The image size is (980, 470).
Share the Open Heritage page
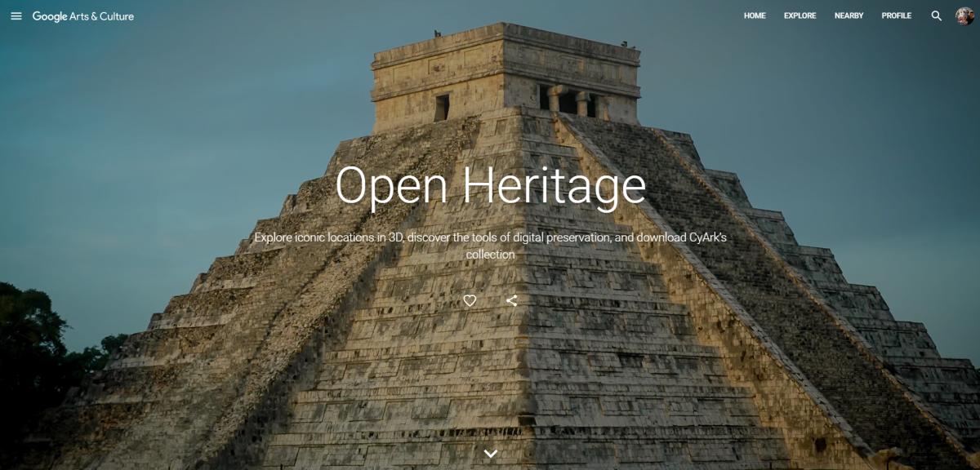pos(512,300)
